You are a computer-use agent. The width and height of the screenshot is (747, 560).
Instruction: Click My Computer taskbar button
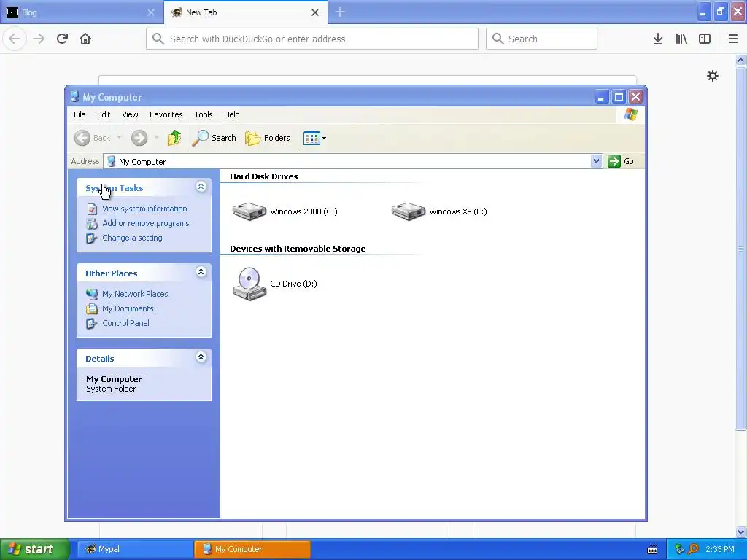(x=252, y=549)
